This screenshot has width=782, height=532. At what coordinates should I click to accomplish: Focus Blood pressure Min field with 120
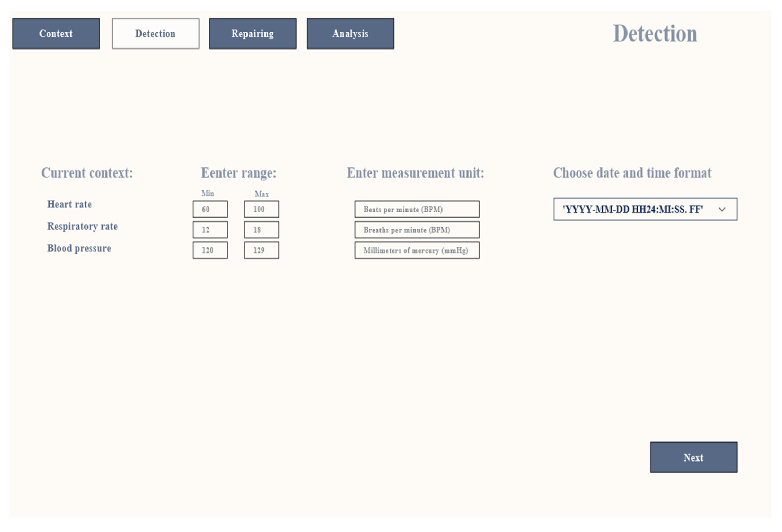(210, 250)
